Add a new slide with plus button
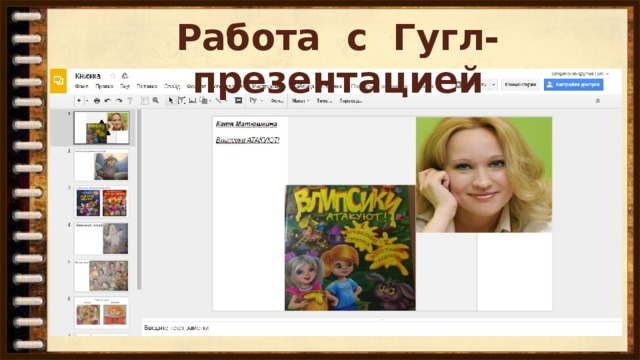This screenshot has width=640, height=360. pyautogui.click(x=79, y=100)
